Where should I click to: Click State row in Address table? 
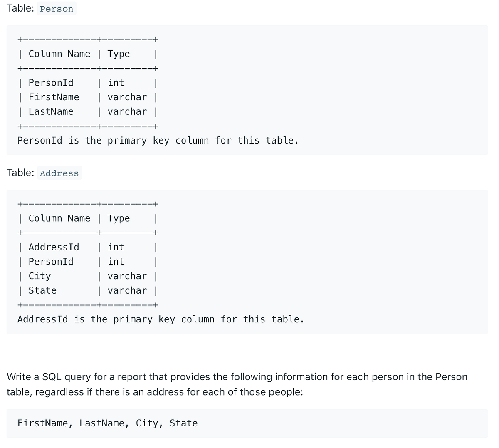[x=42, y=291]
